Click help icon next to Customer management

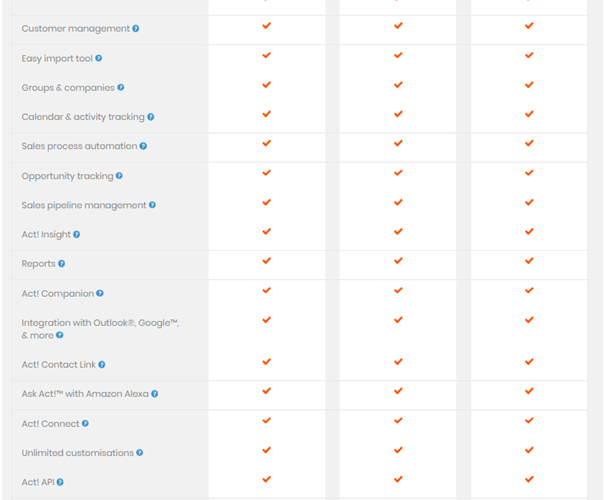[136, 29]
